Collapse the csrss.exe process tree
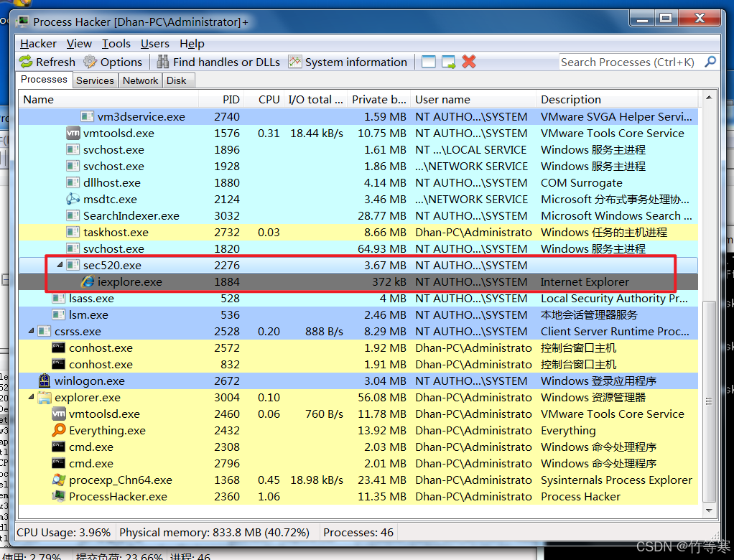The height and width of the screenshot is (560, 734). point(31,332)
